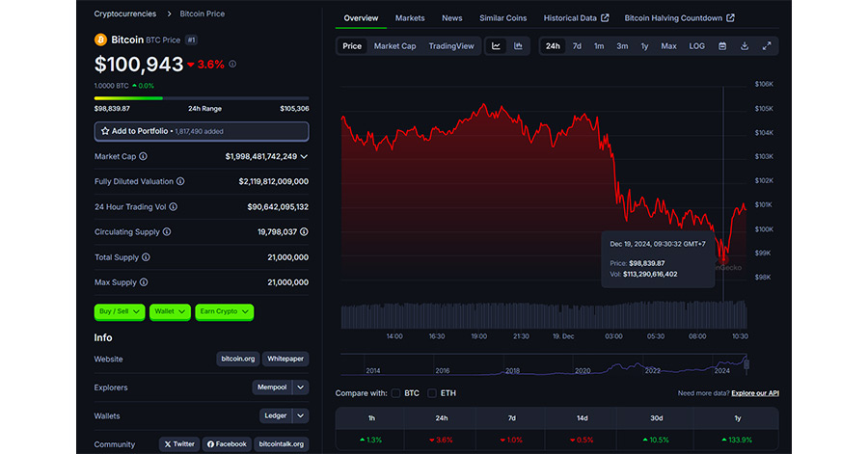The height and width of the screenshot is (454, 868).
Task: Open the Historical Data tab
Action: pos(576,17)
